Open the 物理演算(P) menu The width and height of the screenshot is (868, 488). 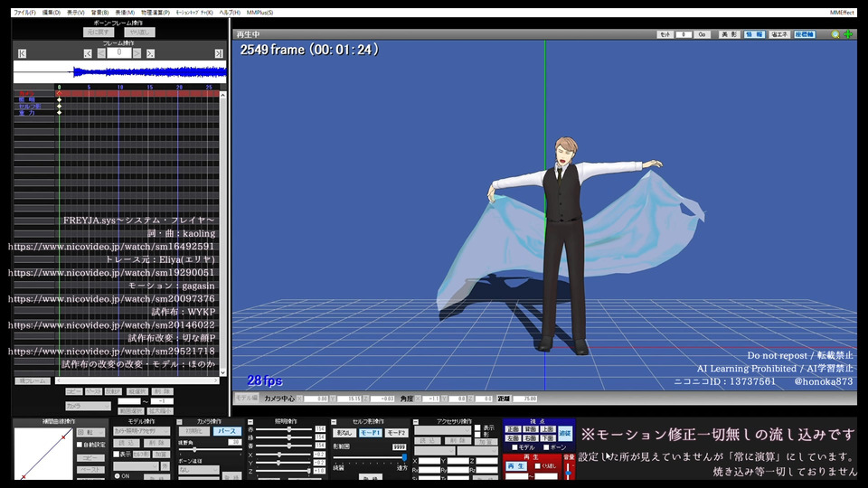(156, 12)
